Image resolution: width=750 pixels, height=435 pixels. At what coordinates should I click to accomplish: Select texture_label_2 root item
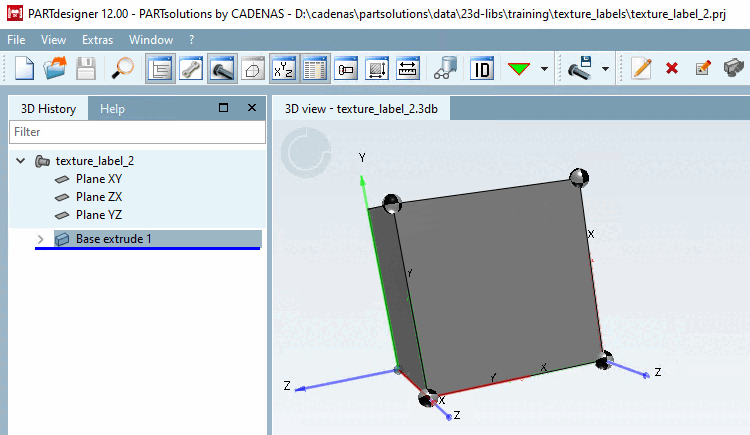tap(95, 161)
